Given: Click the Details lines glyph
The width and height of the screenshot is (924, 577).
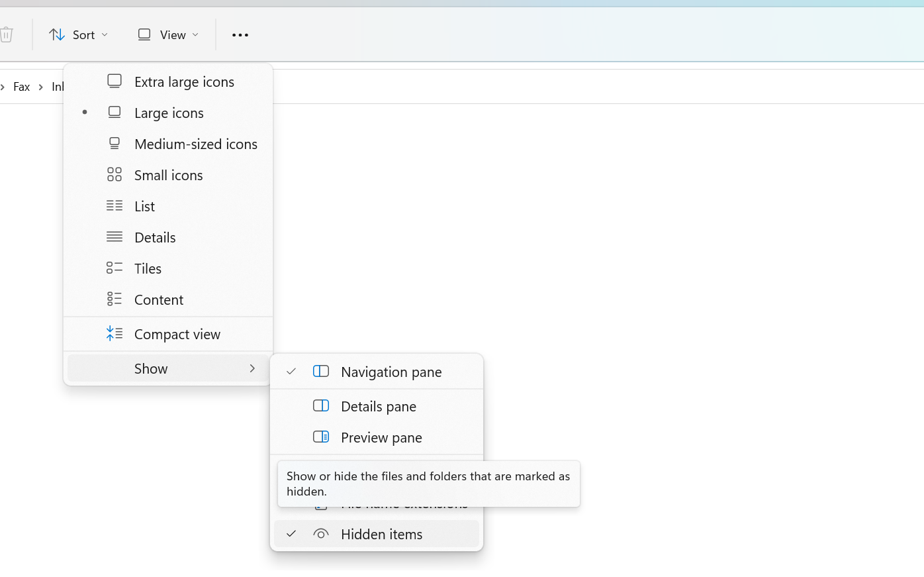Looking at the screenshot, I should tap(115, 236).
